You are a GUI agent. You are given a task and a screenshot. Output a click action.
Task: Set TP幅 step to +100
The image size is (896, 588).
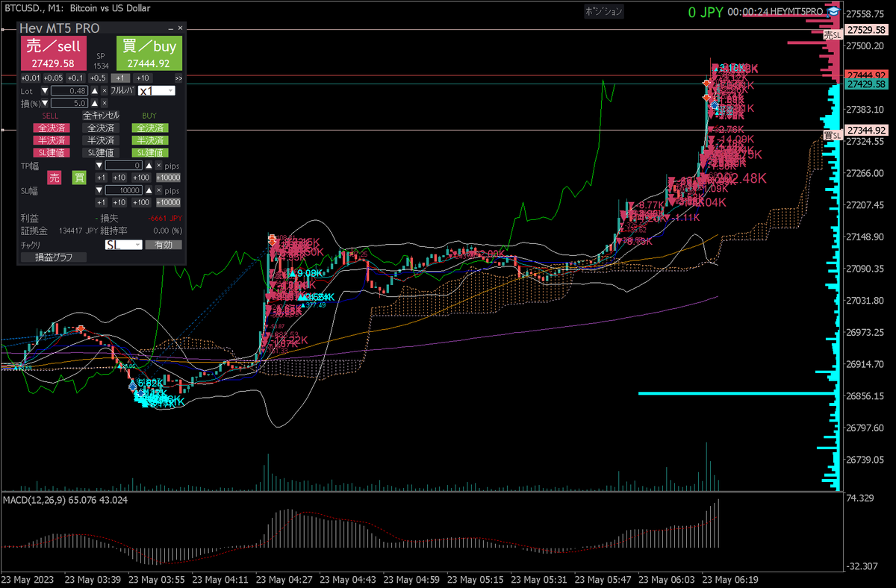pos(141,178)
